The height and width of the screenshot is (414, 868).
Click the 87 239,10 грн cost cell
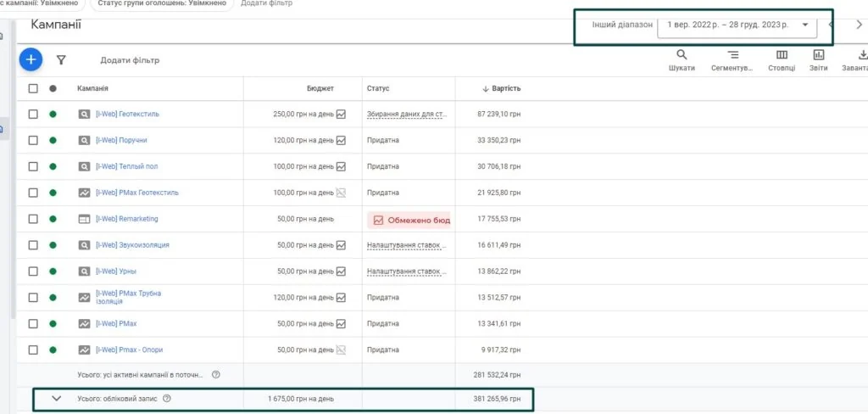tap(498, 115)
